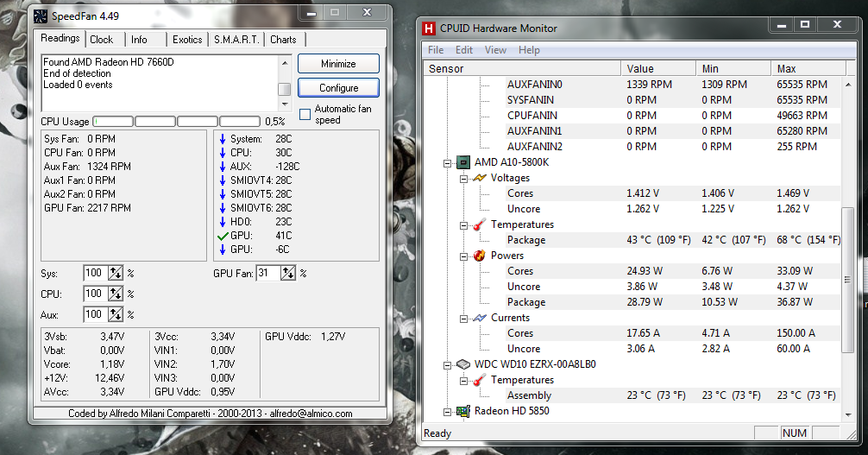Open the Clock tab in SpeedFan
Screen dimensions: 868x455
[101, 40]
